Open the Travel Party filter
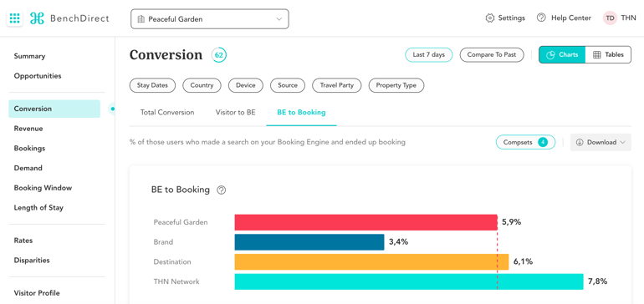Viewport: 644px width, 304px height. 337,85
